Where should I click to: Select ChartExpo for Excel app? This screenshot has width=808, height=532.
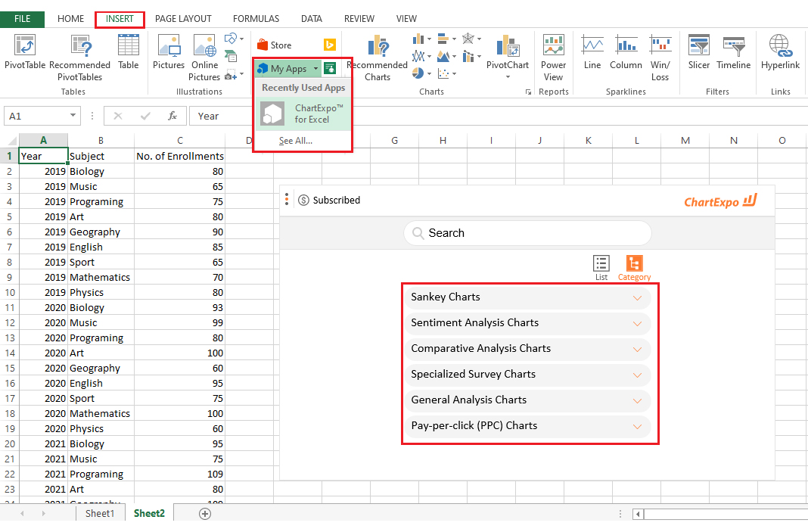(x=303, y=114)
